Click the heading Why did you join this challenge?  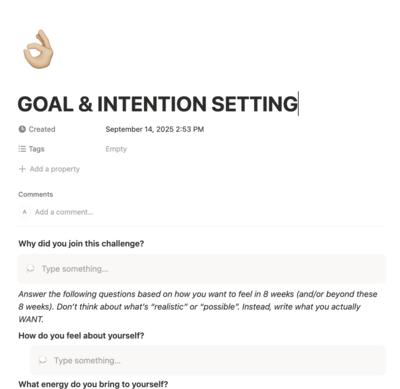81,244
